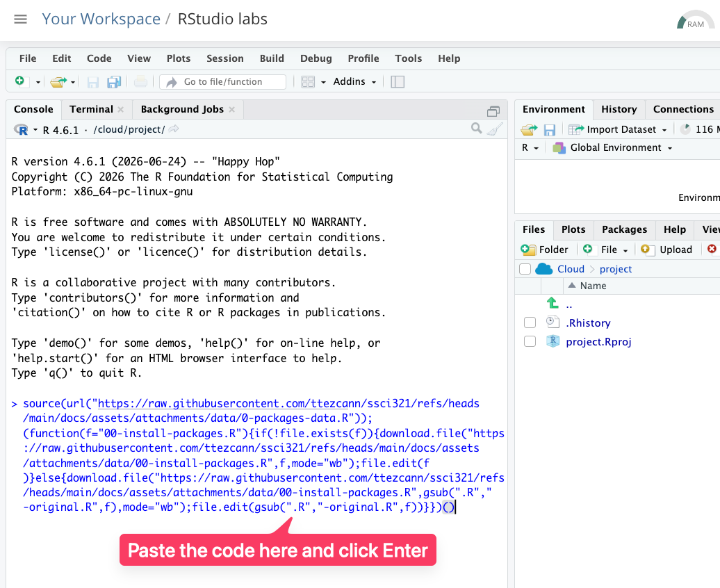Click the project breadcrumb
The height and width of the screenshot is (588, 720).
point(615,269)
